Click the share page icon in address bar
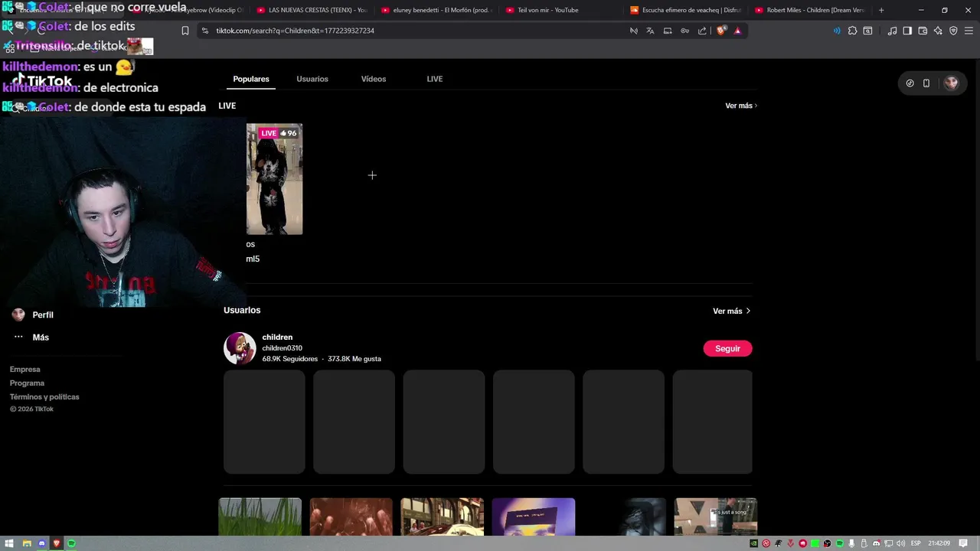This screenshot has height=551, width=980. pos(702,31)
